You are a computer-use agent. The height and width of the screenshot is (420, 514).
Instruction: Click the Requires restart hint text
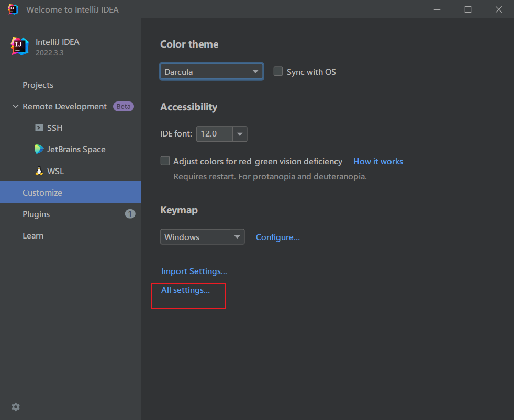270,177
